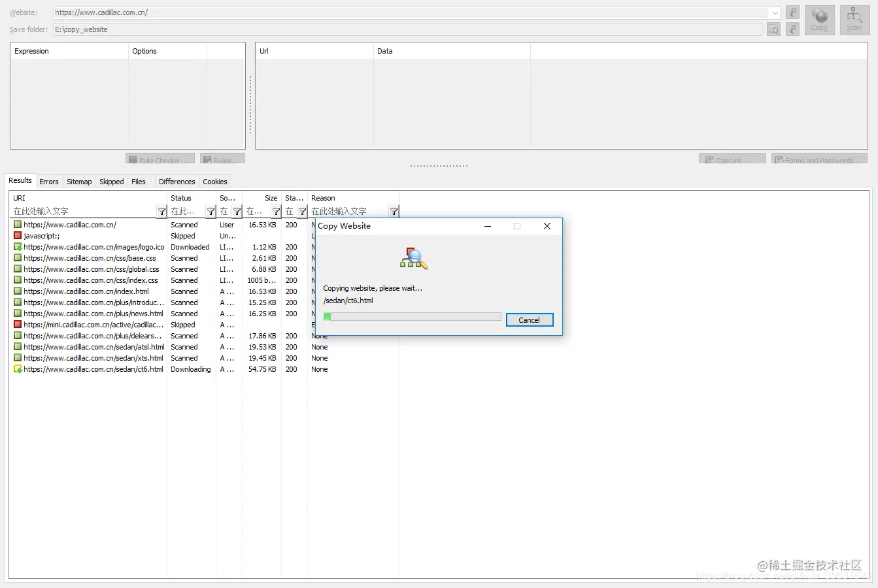Switch to the Results tab
Viewport: 878px width, 588px height.
[x=20, y=180]
